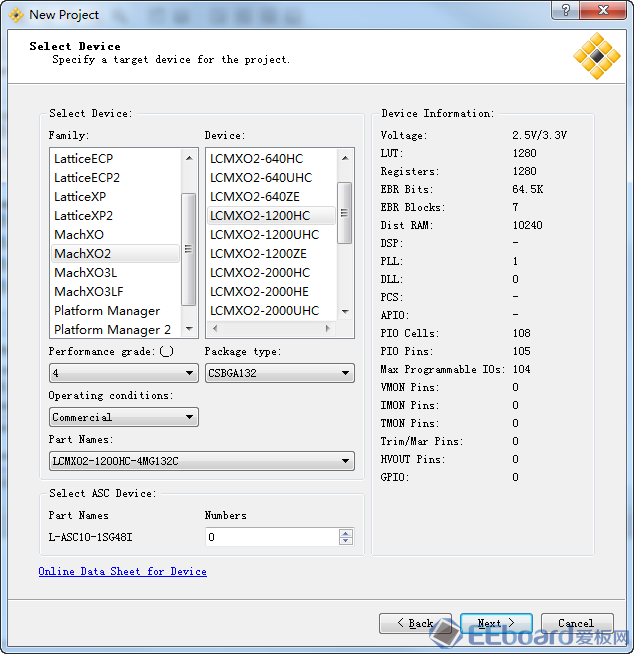The width and height of the screenshot is (634, 654).
Task: Open the Operating conditions dropdown
Action: (x=123, y=418)
